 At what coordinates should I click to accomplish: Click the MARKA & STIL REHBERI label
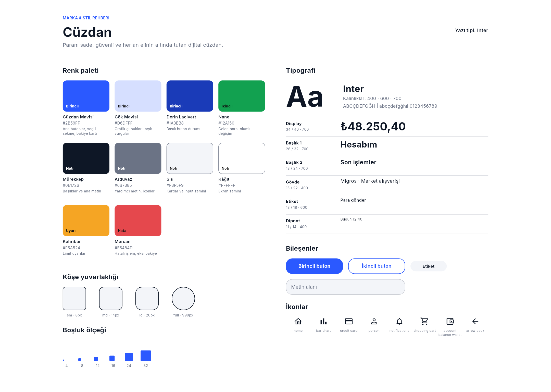(86, 18)
